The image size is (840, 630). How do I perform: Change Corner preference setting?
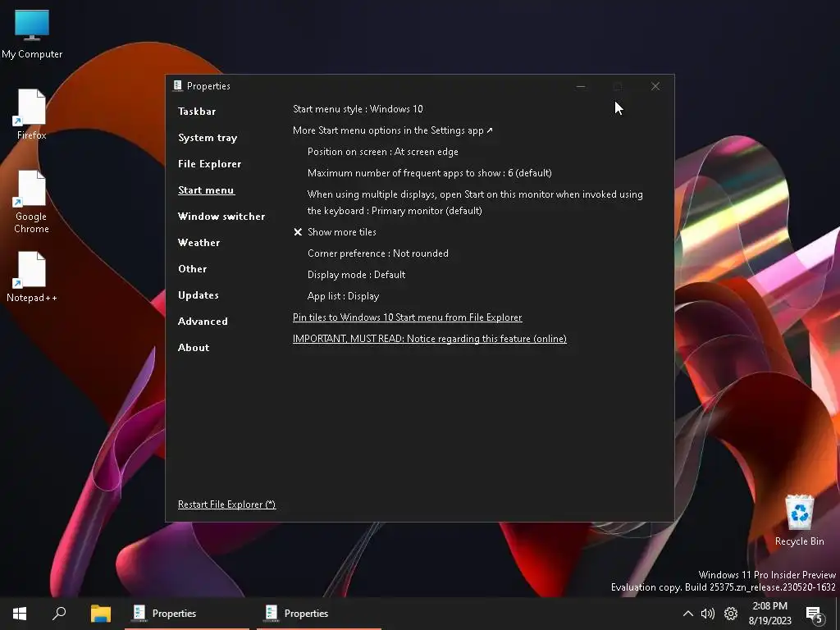[378, 253]
